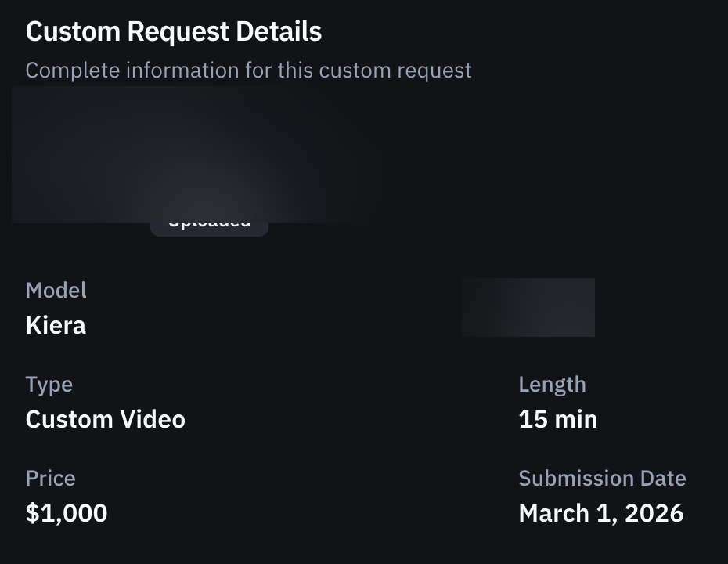Click the Length value 15 min

point(557,419)
